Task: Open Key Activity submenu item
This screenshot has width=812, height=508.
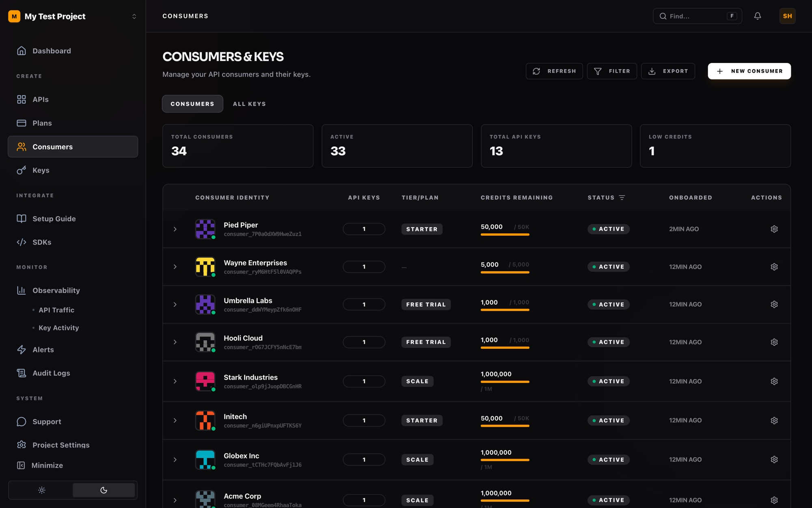Action: coord(59,328)
